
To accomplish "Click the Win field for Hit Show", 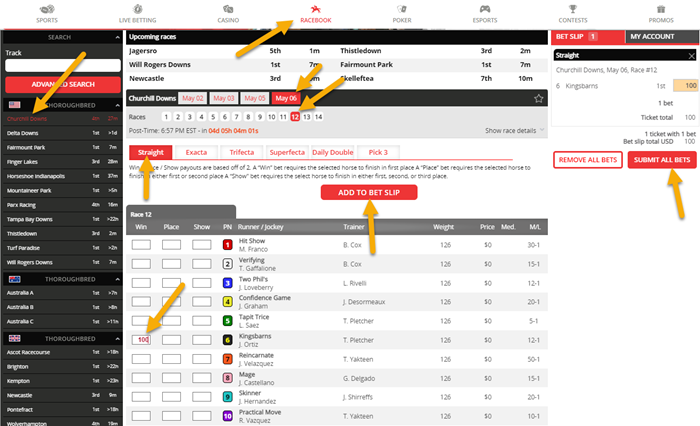I will [x=141, y=244].
